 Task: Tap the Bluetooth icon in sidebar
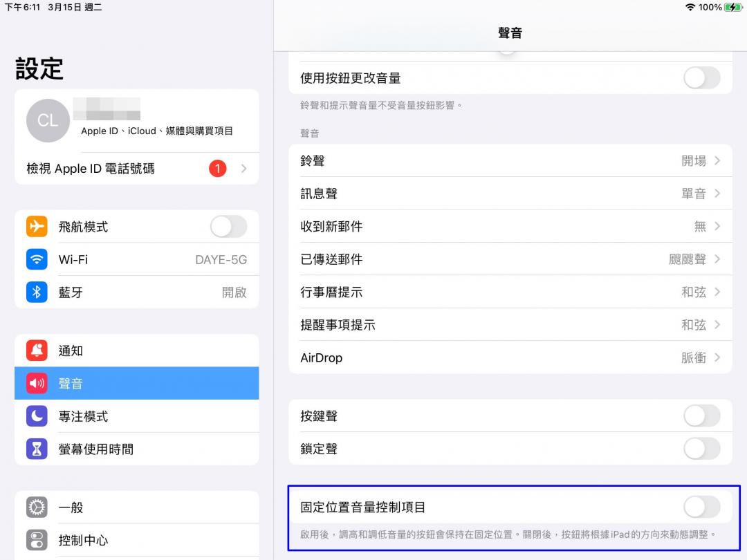(37, 292)
